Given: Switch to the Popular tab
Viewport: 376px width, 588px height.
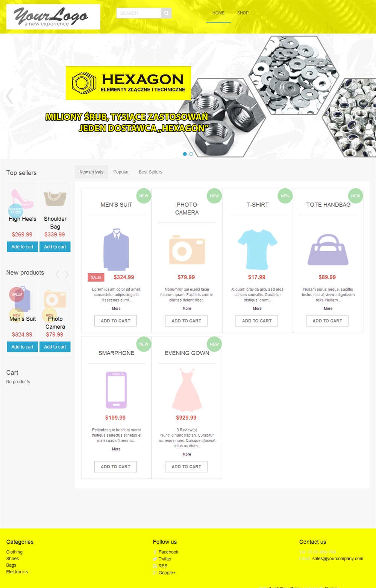Looking at the screenshot, I should point(121,172).
